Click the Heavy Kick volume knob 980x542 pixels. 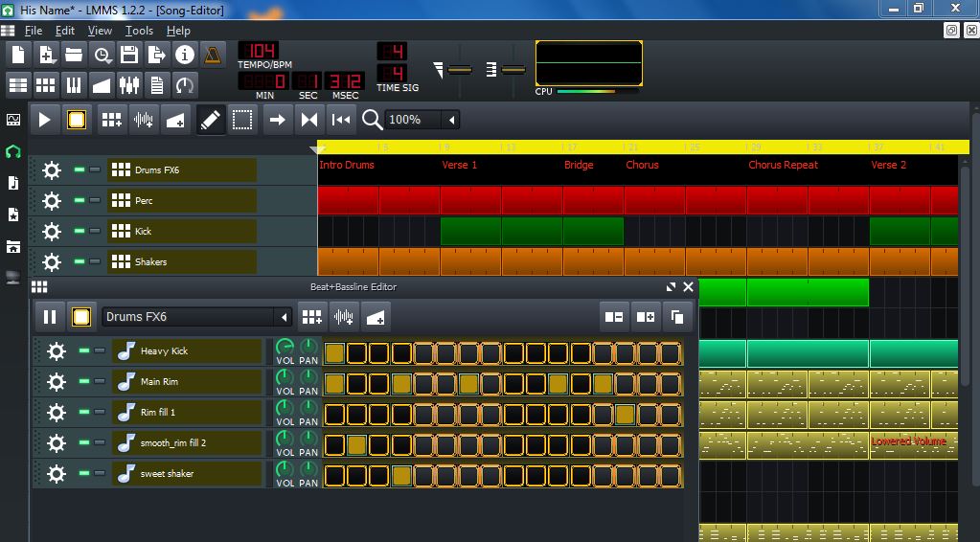pos(285,347)
